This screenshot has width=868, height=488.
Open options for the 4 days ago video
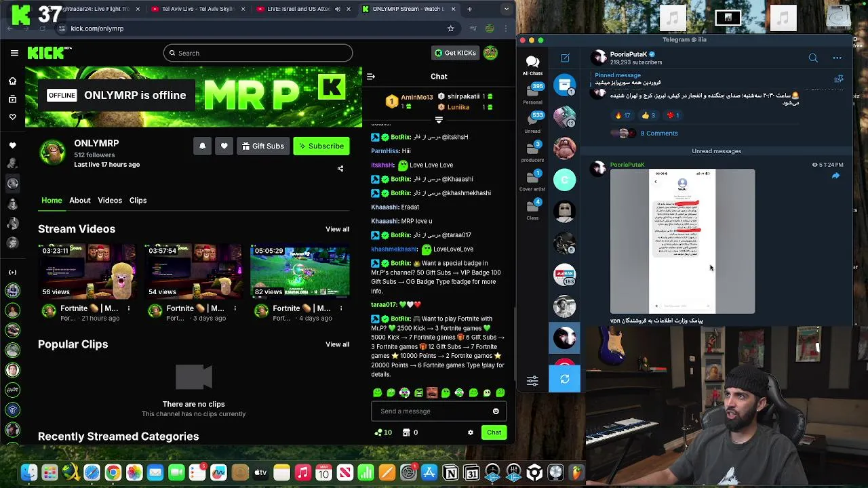[x=340, y=308]
